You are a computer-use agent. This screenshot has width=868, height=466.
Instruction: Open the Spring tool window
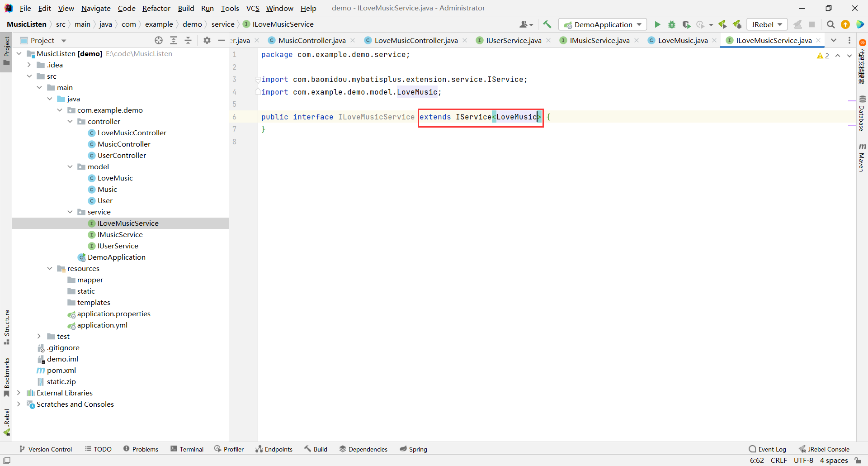coord(413,449)
